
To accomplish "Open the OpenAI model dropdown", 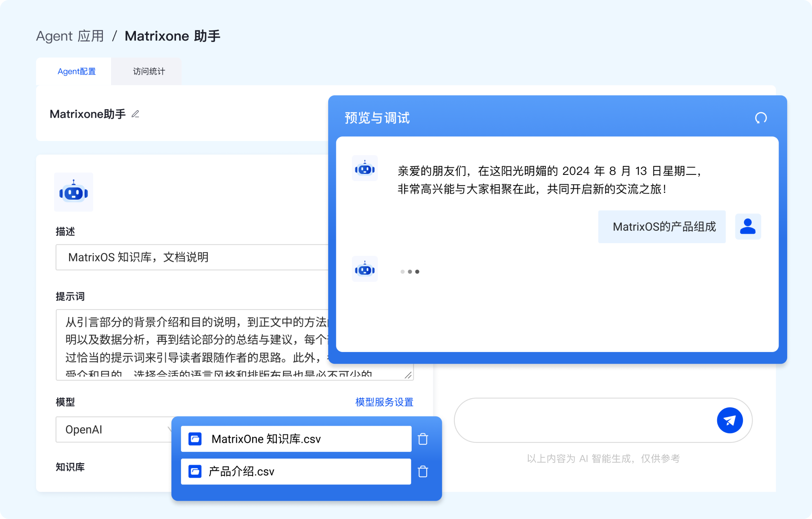I will (x=115, y=429).
